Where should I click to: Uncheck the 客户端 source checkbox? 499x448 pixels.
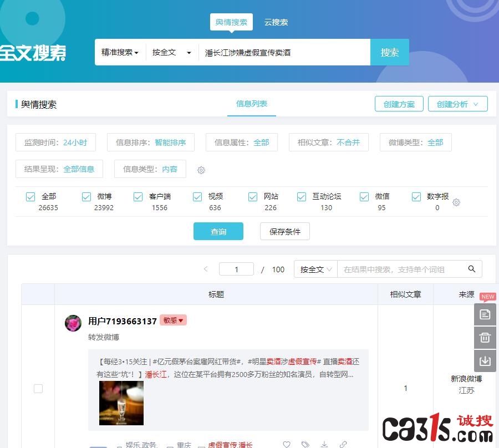(x=138, y=197)
